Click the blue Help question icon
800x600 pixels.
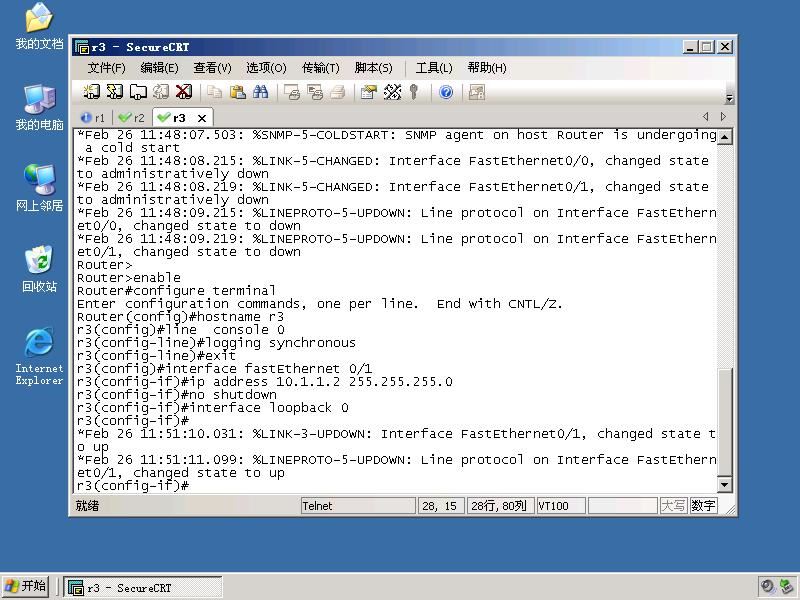446,92
